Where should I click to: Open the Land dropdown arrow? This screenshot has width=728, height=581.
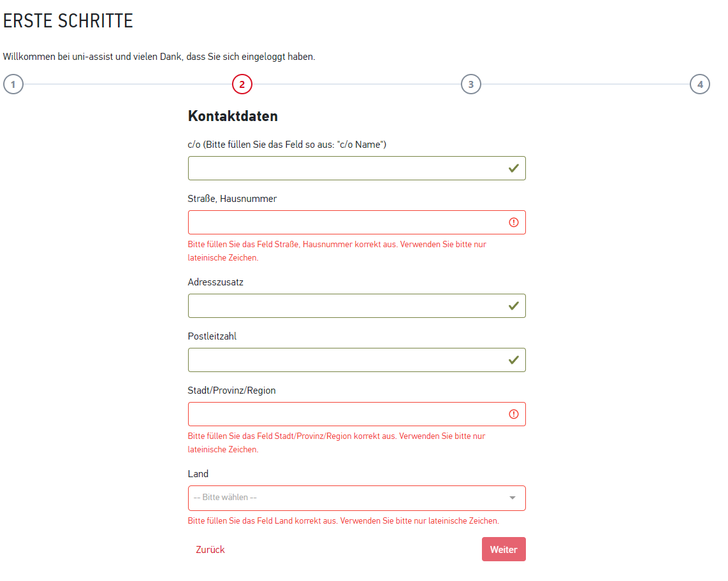(x=513, y=498)
